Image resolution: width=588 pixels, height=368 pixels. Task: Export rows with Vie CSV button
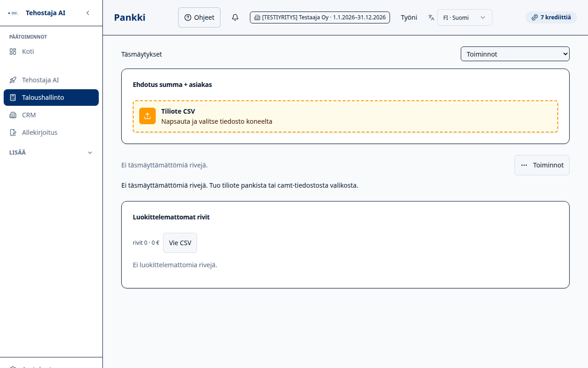180,243
